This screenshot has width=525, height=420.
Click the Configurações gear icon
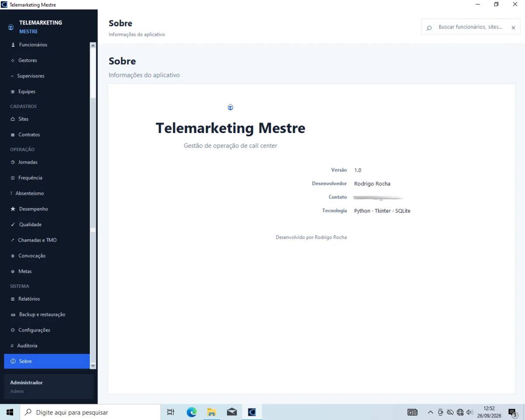pyautogui.click(x=13, y=330)
